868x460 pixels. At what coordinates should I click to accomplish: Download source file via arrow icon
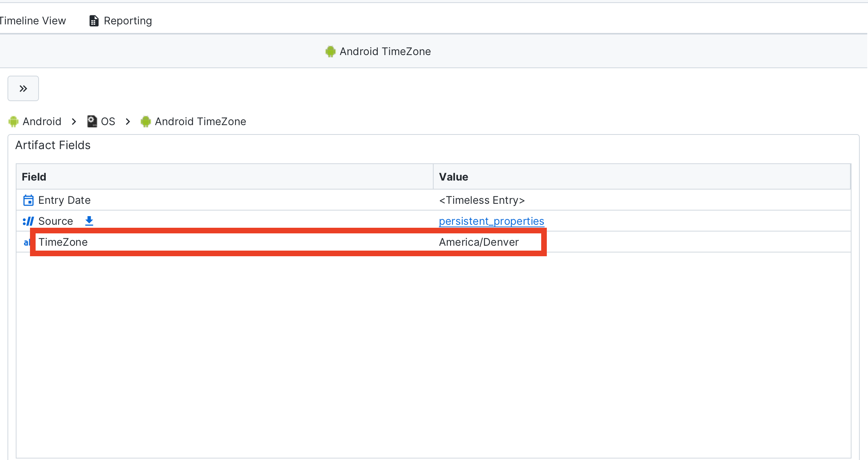(89, 221)
